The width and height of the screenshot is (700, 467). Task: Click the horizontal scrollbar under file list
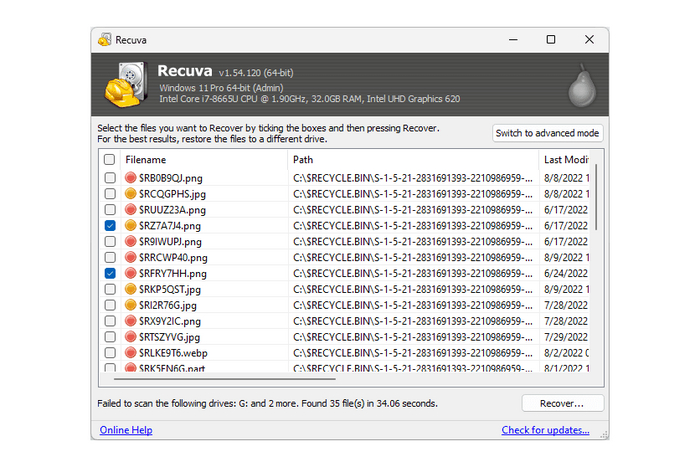point(250,378)
